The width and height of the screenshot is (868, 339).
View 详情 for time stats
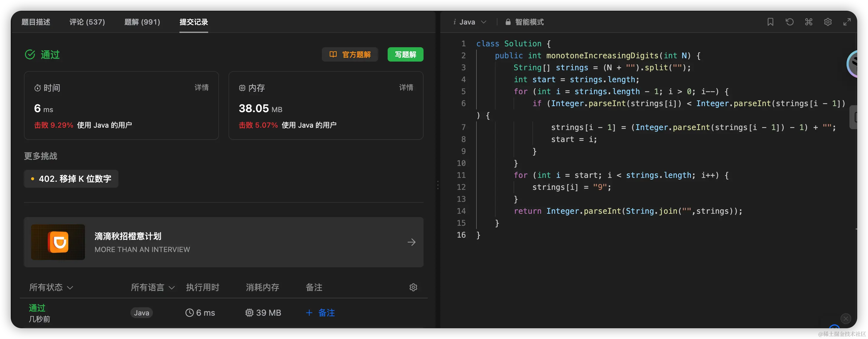[x=201, y=88]
